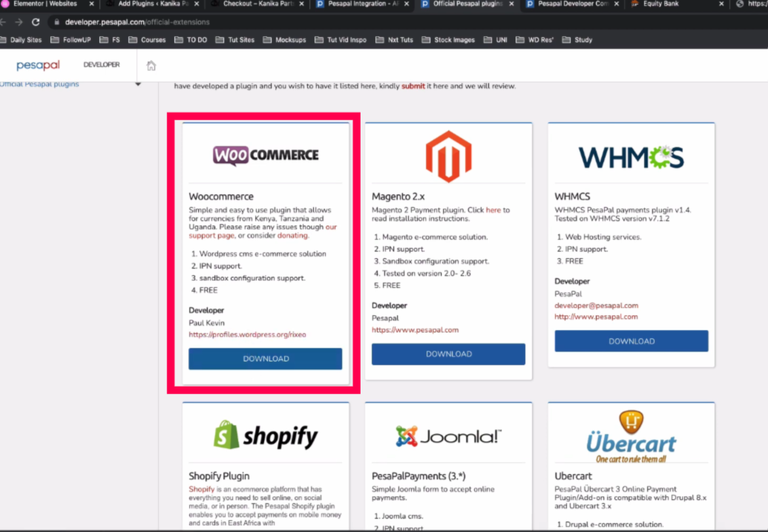Click the WooCommerce logo image
The width and height of the screenshot is (768, 532).
click(266, 155)
